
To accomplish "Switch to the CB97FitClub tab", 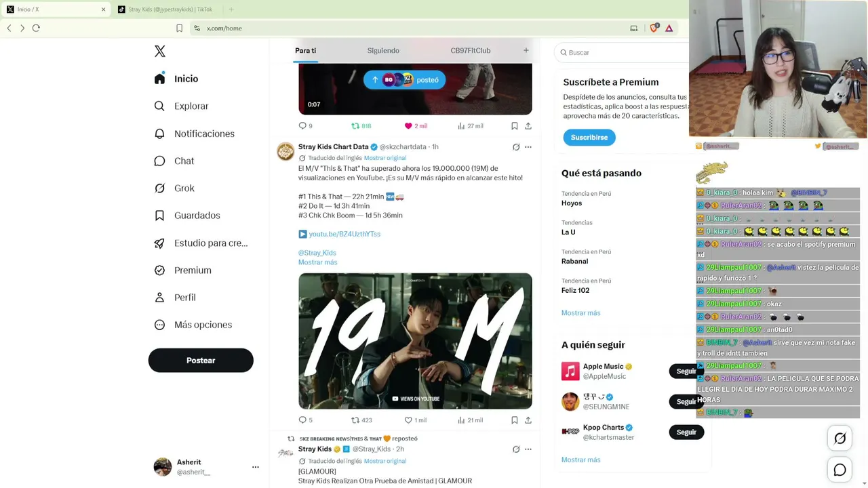I will tap(471, 51).
